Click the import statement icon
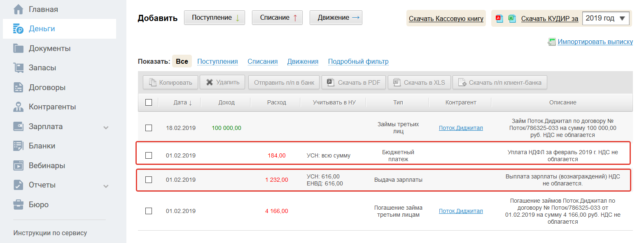Screen dimensions: 644x243 pyautogui.click(x=552, y=42)
